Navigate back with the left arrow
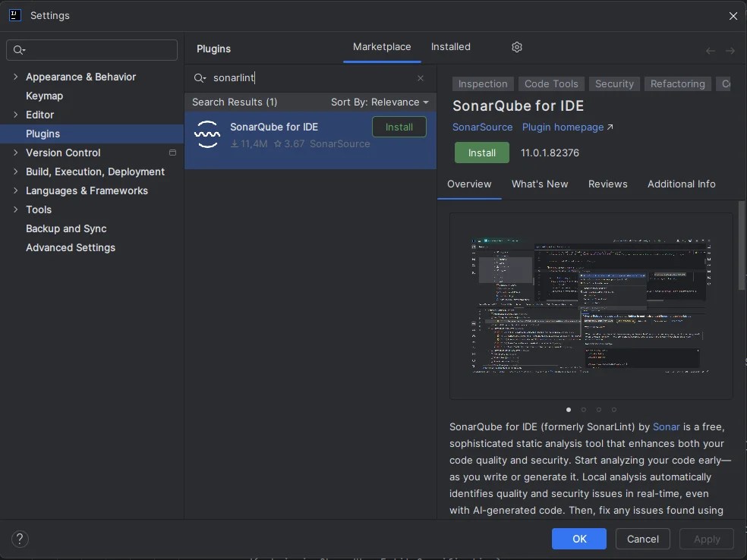Image resolution: width=747 pixels, height=560 pixels. [x=711, y=51]
